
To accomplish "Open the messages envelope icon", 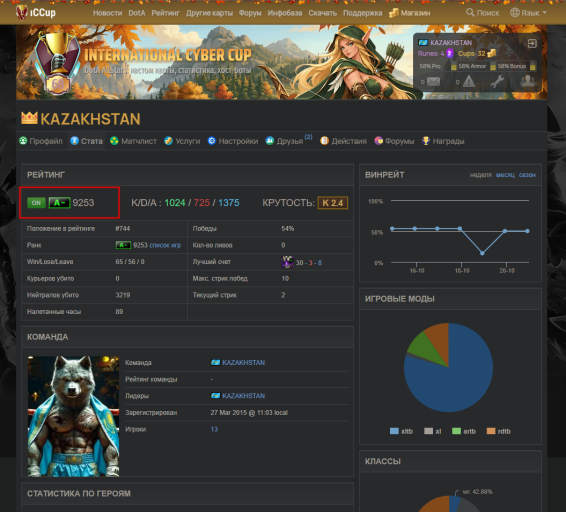I will pyautogui.click(x=434, y=82).
